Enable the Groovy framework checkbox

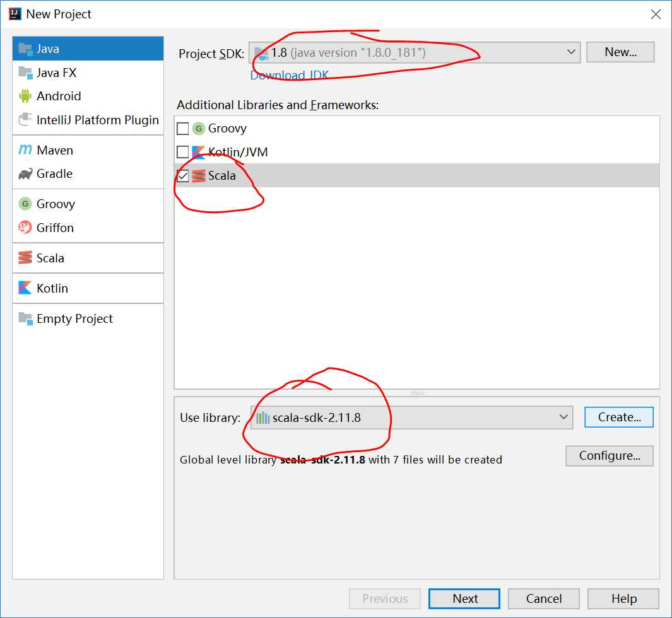pyautogui.click(x=182, y=129)
